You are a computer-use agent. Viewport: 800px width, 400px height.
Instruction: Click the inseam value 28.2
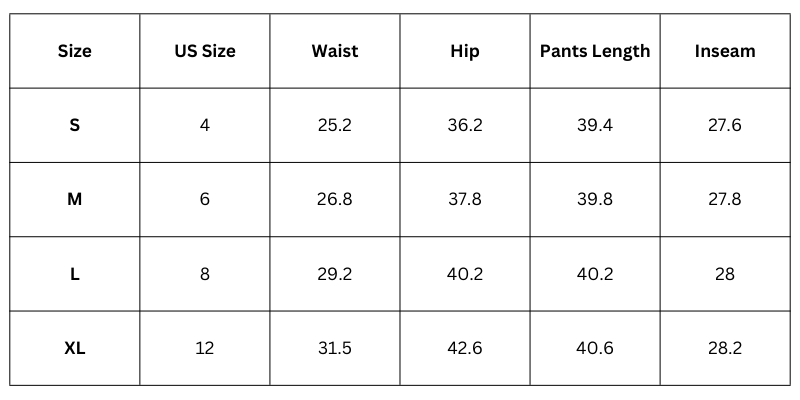click(725, 348)
